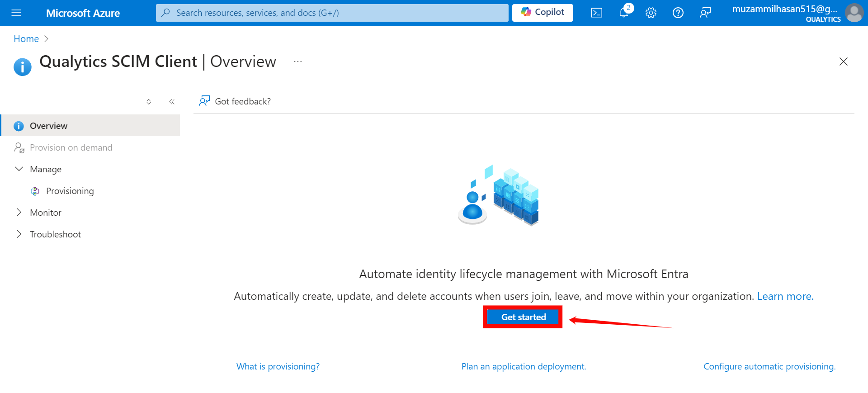Click the Home breadcrumb link
This screenshot has width=868, height=393.
click(x=26, y=39)
